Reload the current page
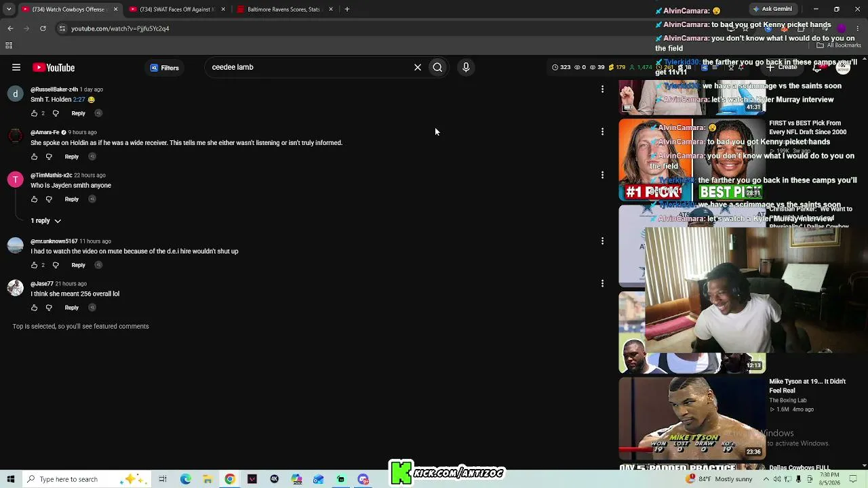Screen dimensions: 868x488 click(x=43, y=28)
